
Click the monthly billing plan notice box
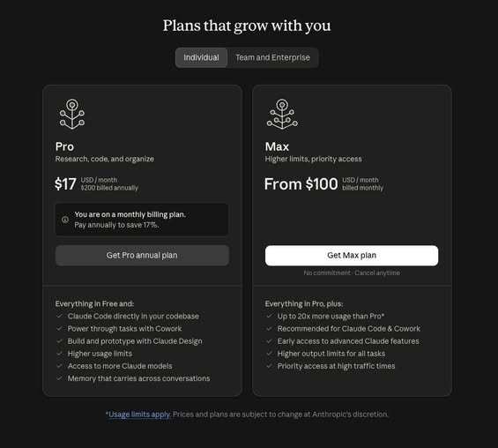142,220
